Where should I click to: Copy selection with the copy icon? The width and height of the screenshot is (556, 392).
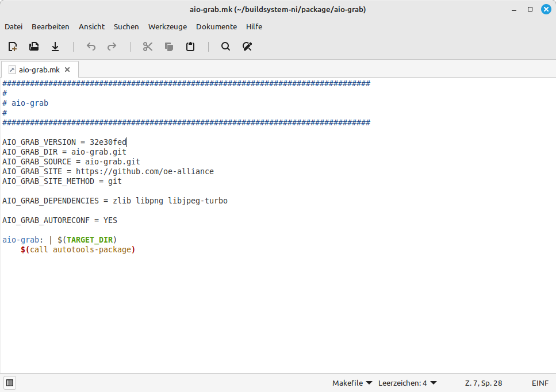[x=169, y=47]
